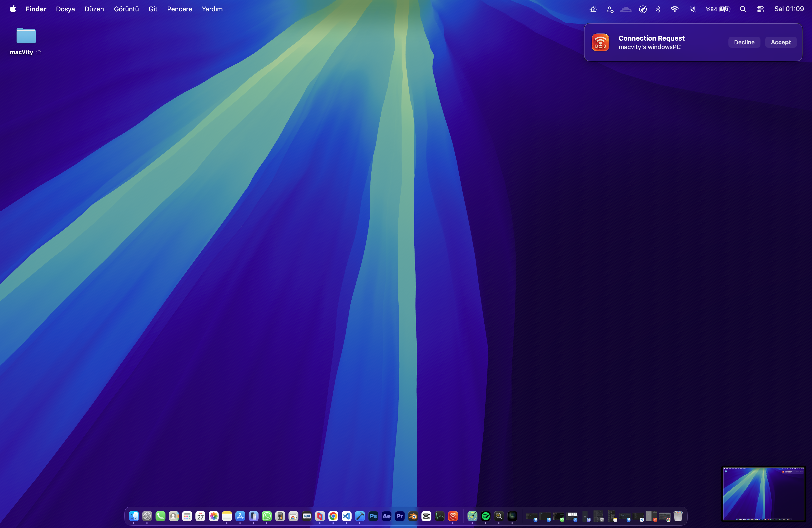Open Photoshop from the dock
Screen dimensions: 812x528
[x=373, y=516]
